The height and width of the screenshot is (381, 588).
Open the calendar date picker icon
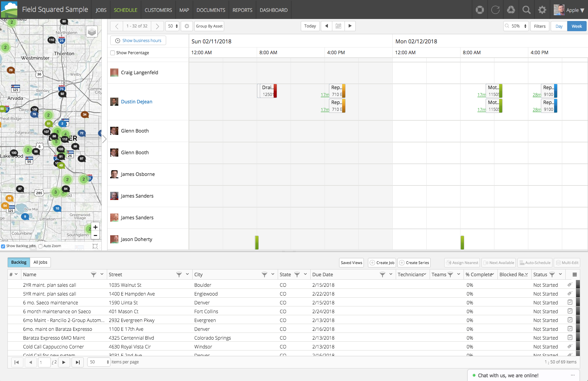pyautogui.click(x=338, y=26)
